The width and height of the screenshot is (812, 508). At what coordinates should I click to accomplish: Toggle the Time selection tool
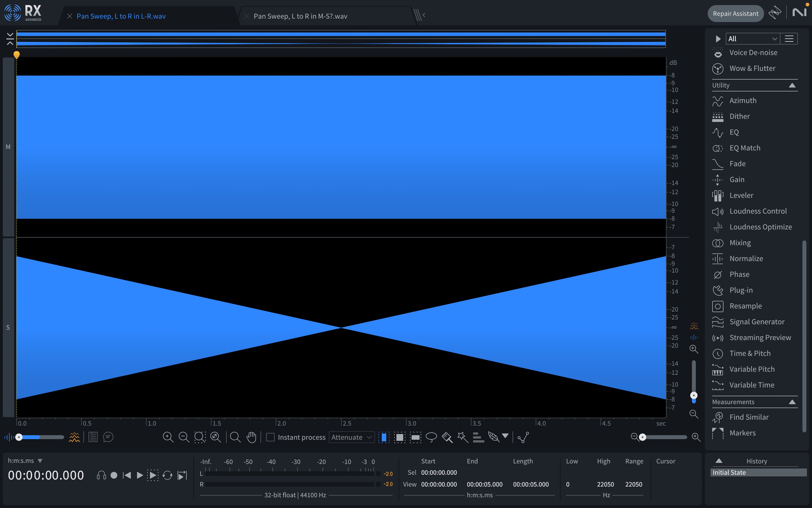pyautogui.click(x=384, y=437)
